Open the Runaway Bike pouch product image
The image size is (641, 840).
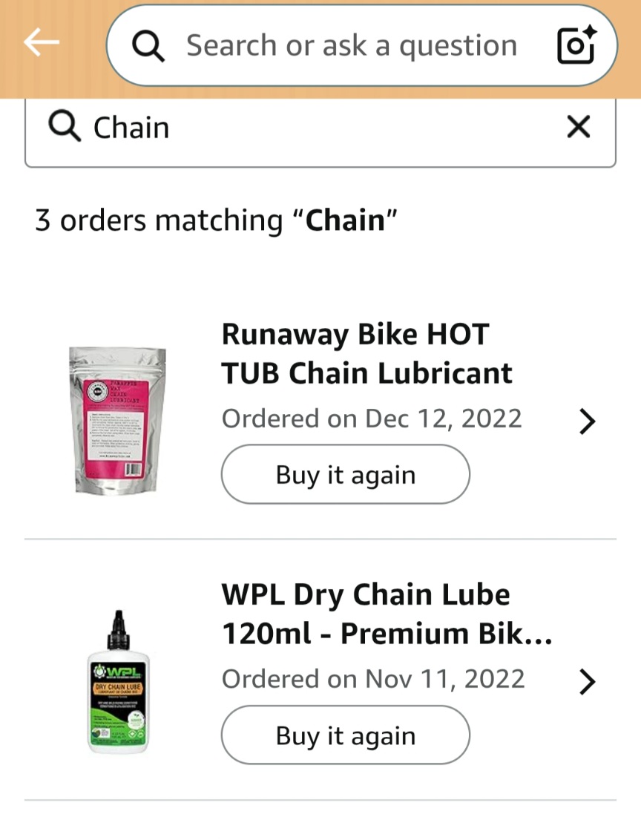click(x=117, y=419)
